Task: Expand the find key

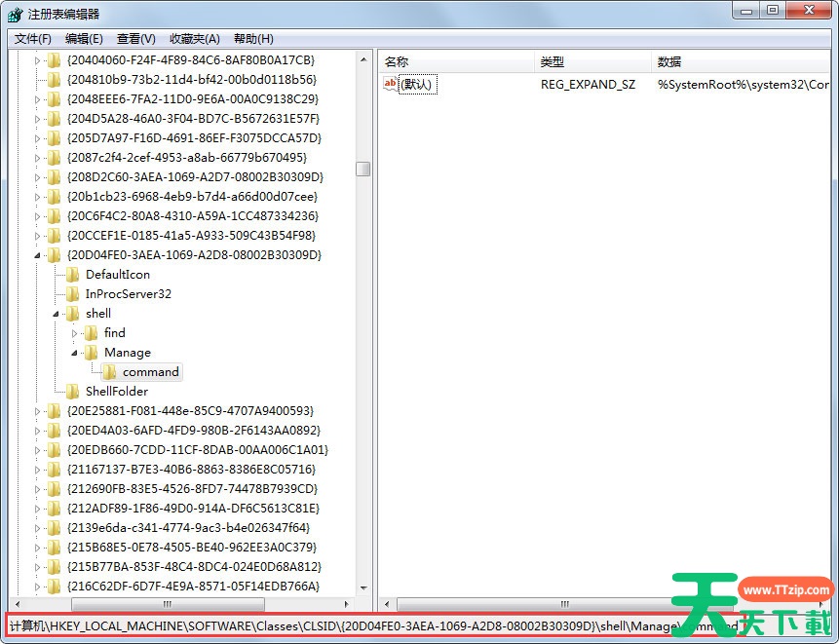Action: point(74,333)
